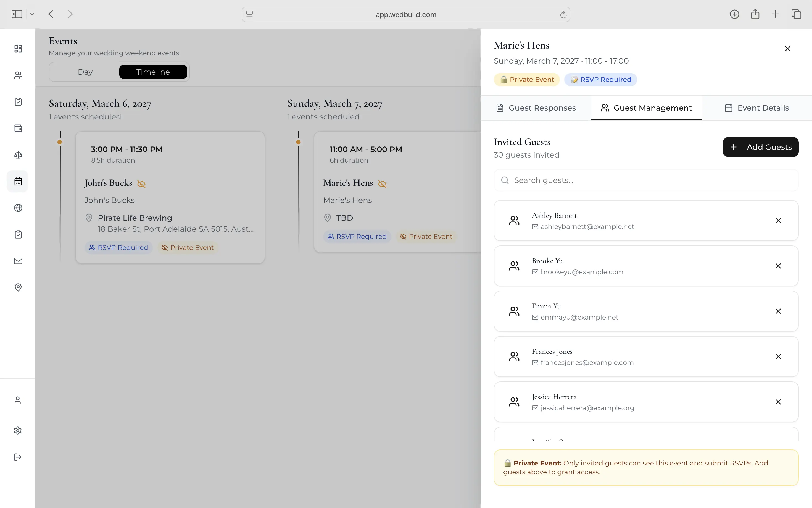Open the globe website icon in sidebar
This screenshot has width=812, height=508.
pos(18,208)
